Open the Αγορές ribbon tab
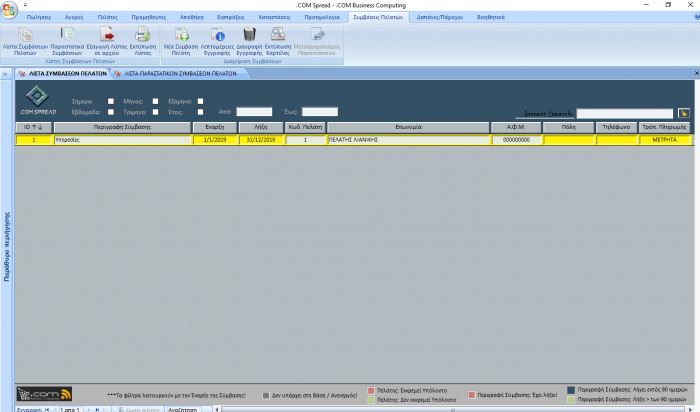 point(74,17)
